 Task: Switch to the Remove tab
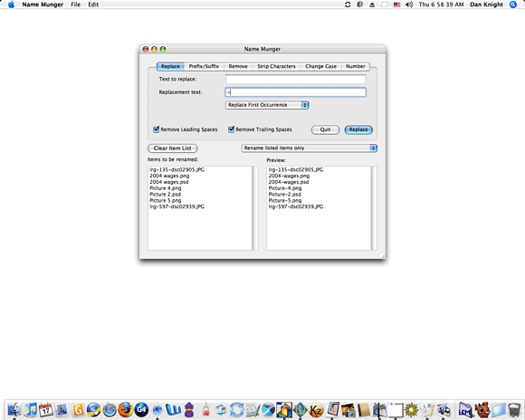pyautogui.click(x=238, y=66)
